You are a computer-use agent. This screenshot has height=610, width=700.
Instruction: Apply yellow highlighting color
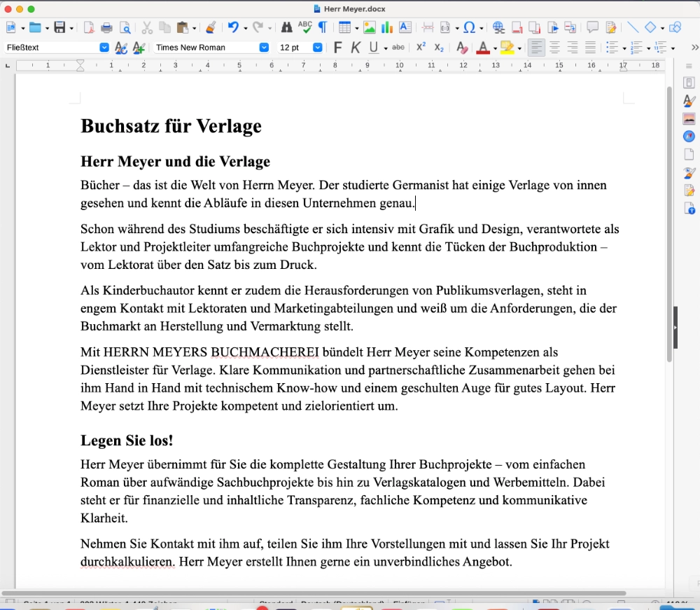(507, 48)
